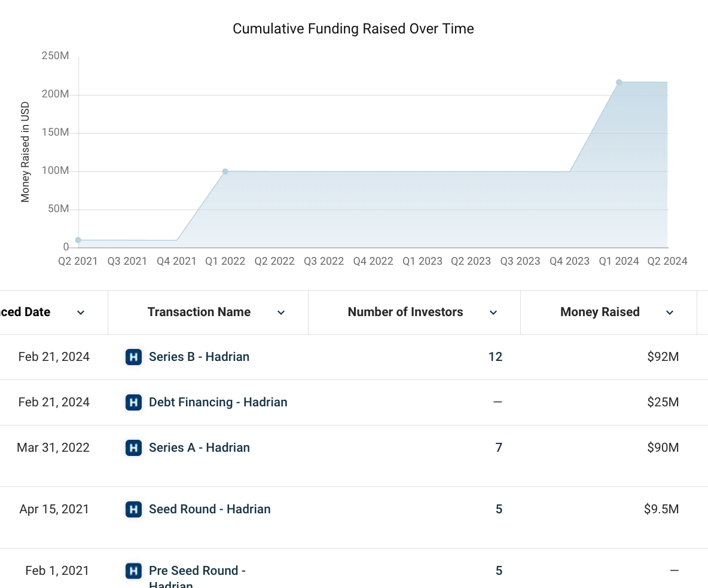Click the Q2 2021 chart data point

tap(78, 240)
